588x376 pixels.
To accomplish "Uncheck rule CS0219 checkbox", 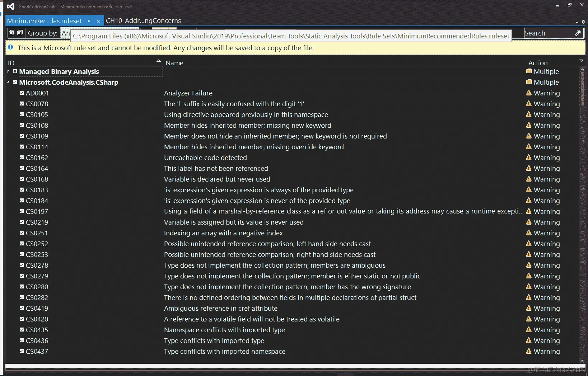I will (x=22, y=222).
